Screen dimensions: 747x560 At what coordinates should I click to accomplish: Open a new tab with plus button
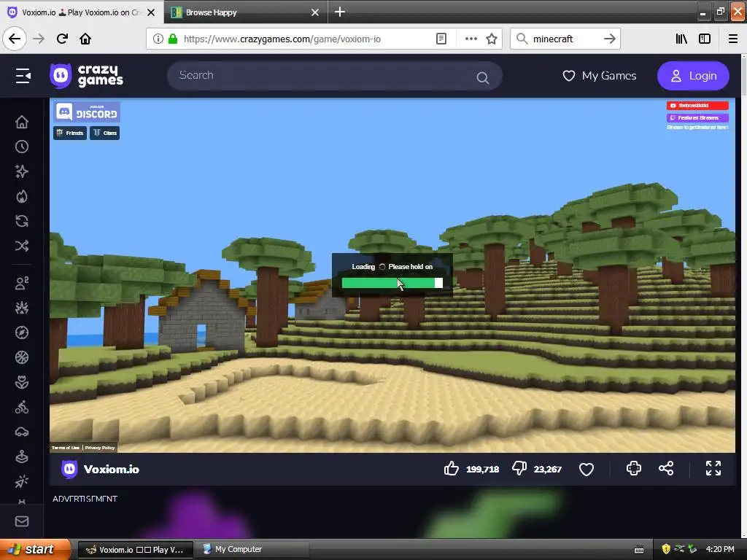[340, 12]
